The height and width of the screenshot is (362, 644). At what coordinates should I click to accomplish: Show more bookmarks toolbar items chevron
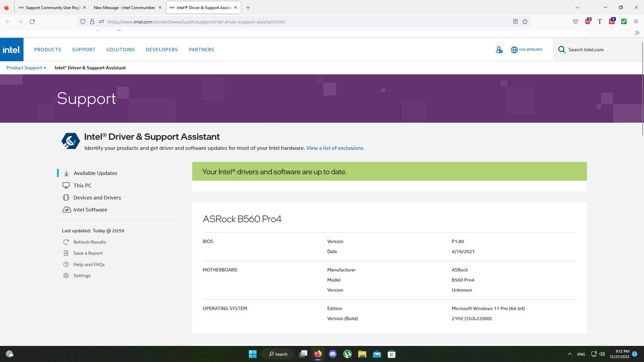tap(637, 33)
